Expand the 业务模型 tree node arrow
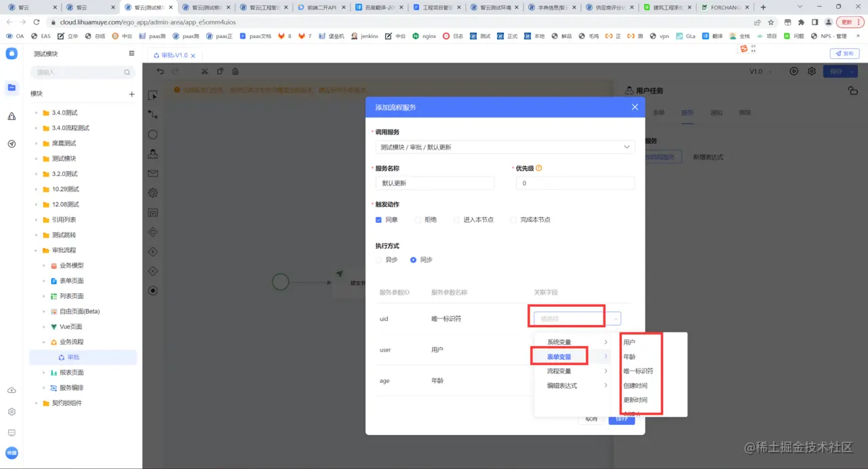 coord(44,265)
